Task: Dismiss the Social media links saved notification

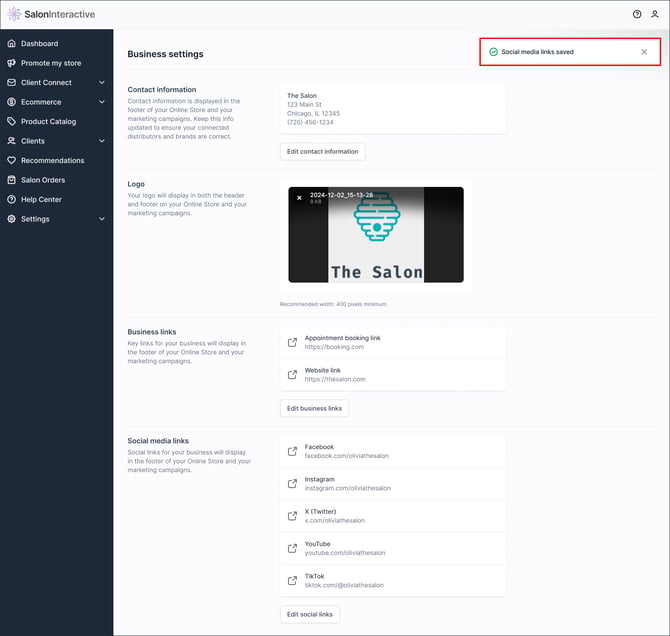Action: click(644, 52)
